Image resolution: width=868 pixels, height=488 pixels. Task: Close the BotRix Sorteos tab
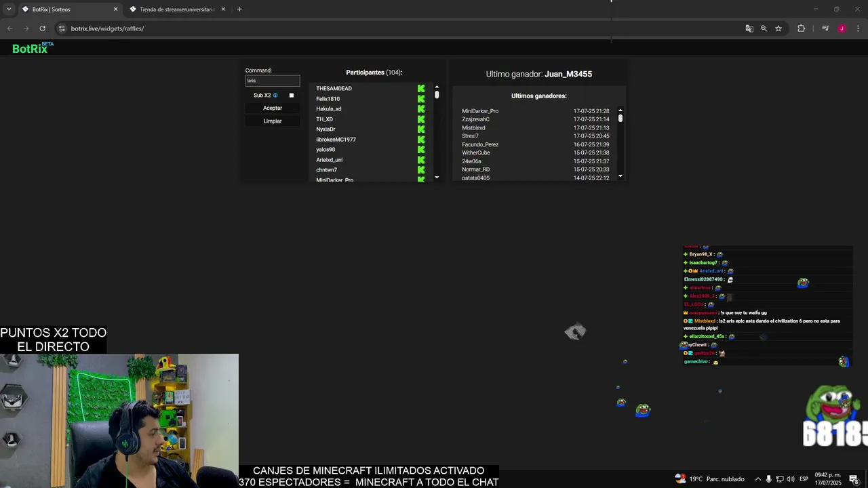115,9
